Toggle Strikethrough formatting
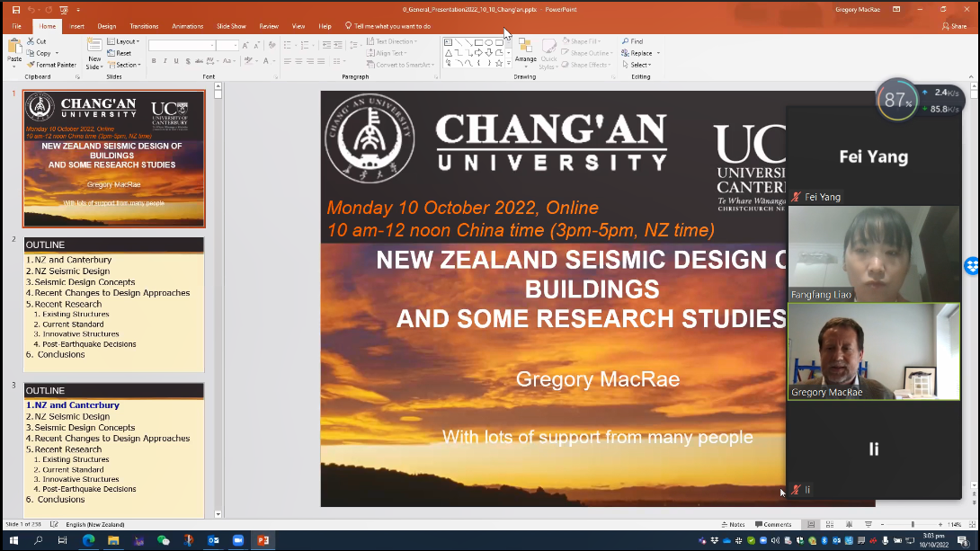Image resolution: width=980 pixels, height=551 pixels. (x=199, y=61)
